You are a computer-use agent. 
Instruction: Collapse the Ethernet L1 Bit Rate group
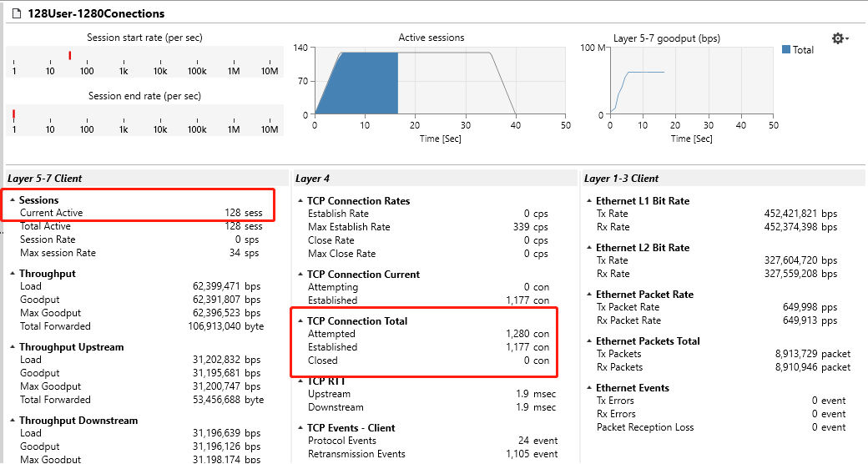(589, 201)
